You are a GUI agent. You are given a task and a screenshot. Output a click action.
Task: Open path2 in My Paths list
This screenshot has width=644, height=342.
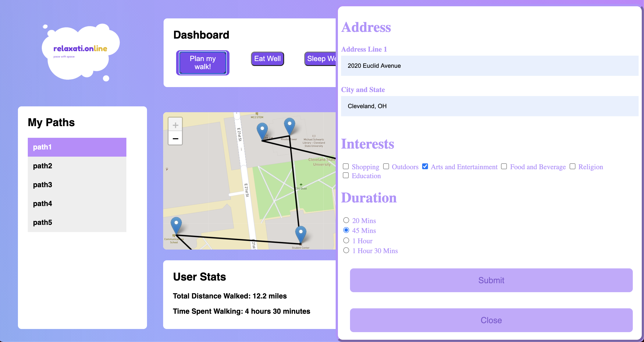point(77,166)
